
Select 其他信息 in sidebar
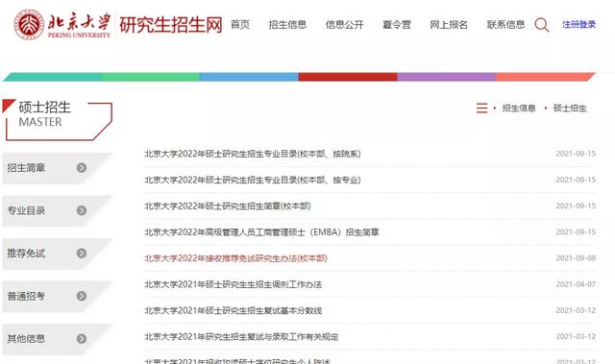coord(26,338)
